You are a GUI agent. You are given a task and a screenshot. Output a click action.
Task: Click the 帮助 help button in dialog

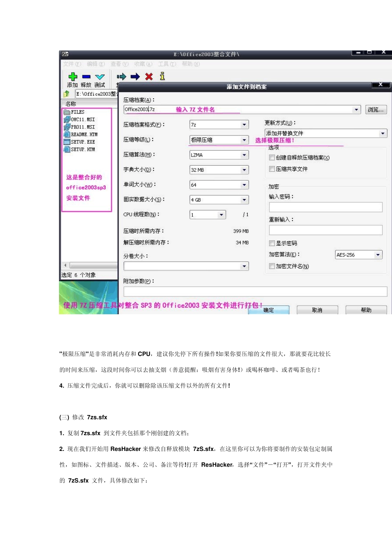(x=366, y=310)
